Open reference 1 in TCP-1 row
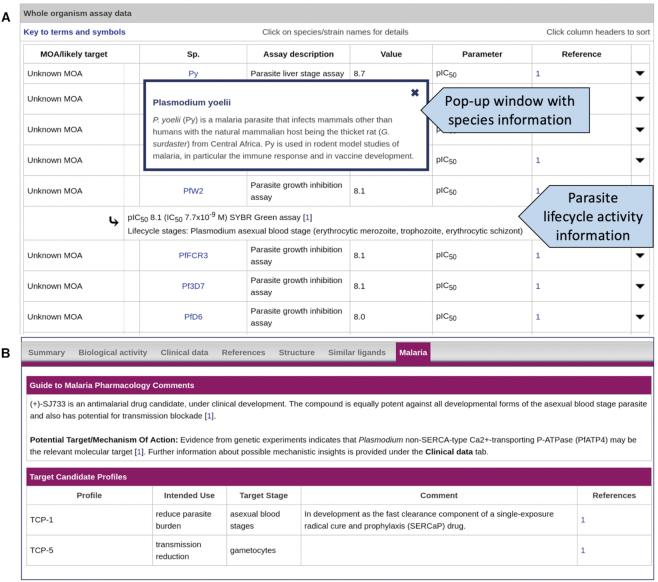658x582 pixels. (583, 519)
